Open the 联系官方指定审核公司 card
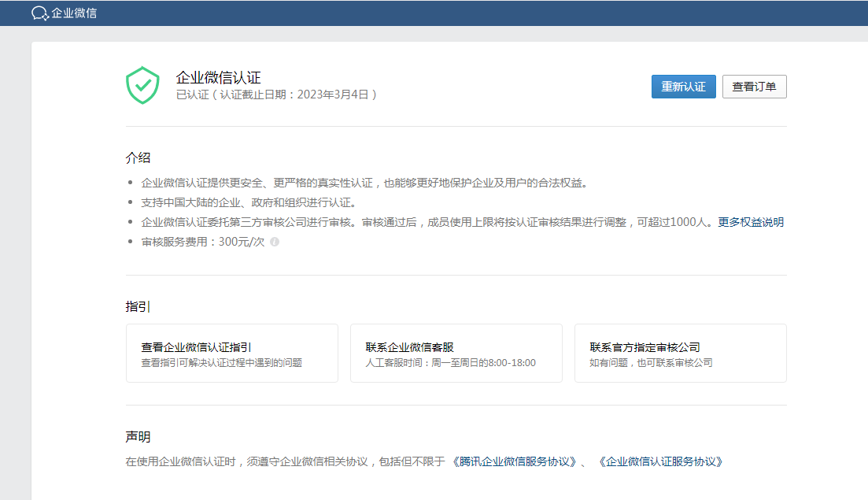The height and width of the screenshot is (500, 868). pos(681,354)
